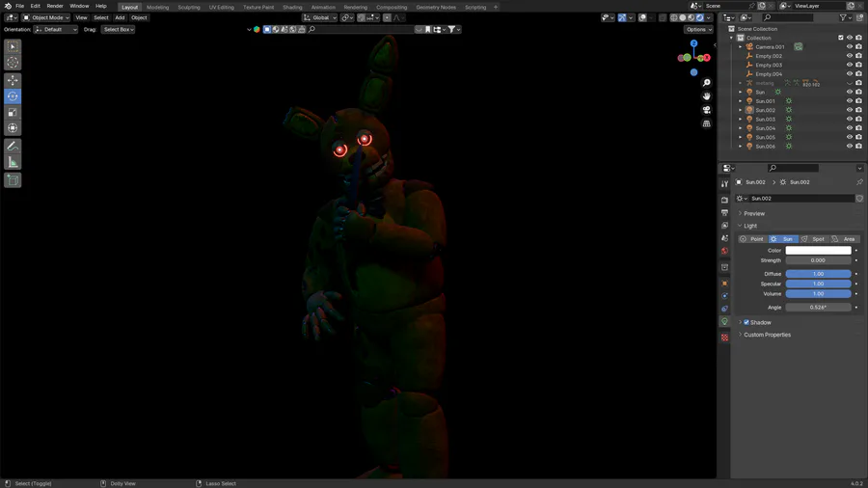Click the Blender logo menu icon

pos(8,6)
